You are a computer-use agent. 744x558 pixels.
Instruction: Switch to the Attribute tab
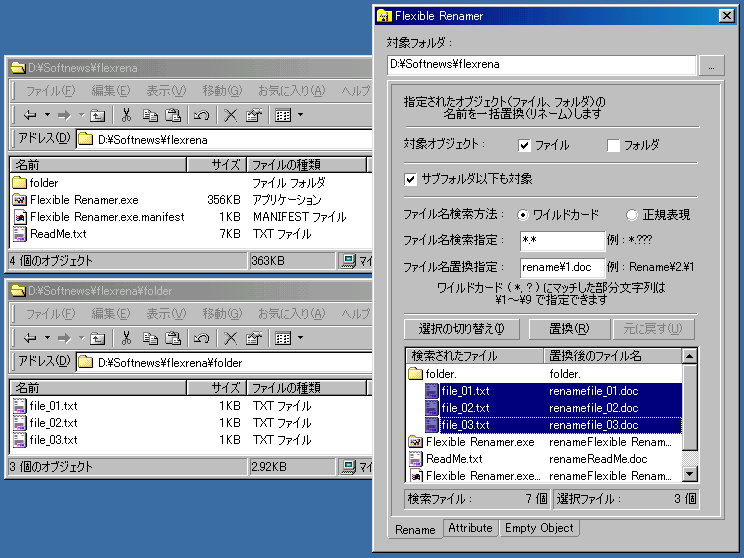click(x=470, y=528)
